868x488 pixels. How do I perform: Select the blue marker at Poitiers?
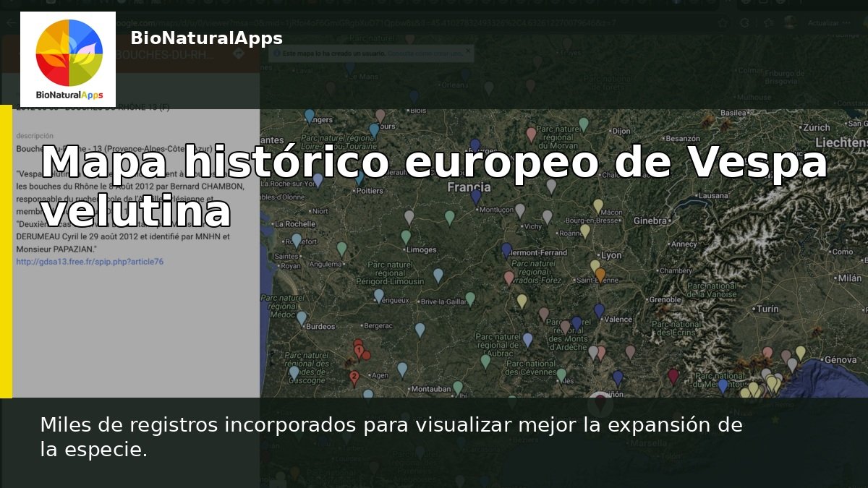pos(359,178)
